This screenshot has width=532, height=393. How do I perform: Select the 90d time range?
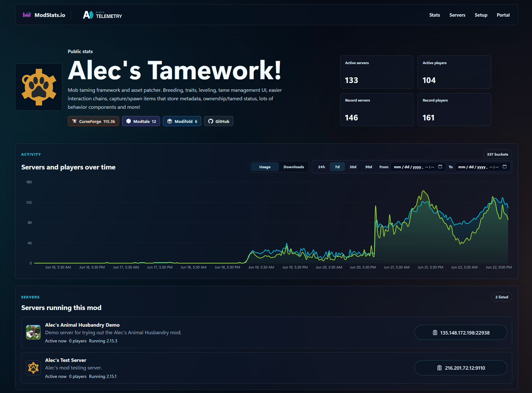coord(369,167)
